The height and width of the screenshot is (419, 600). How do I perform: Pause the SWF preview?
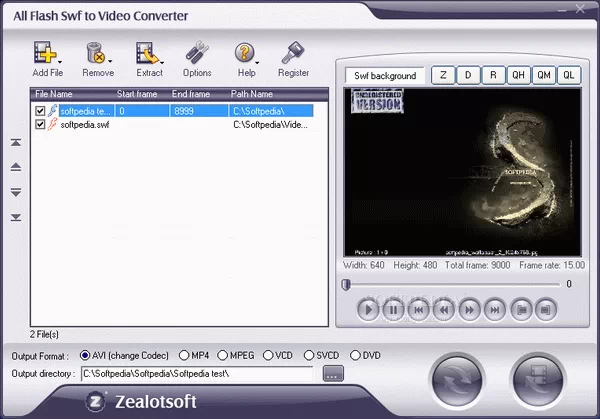coord(393,310)
